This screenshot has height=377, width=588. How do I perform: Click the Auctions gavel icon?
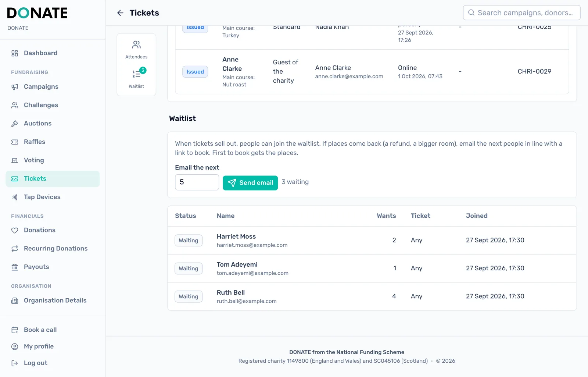15,124
